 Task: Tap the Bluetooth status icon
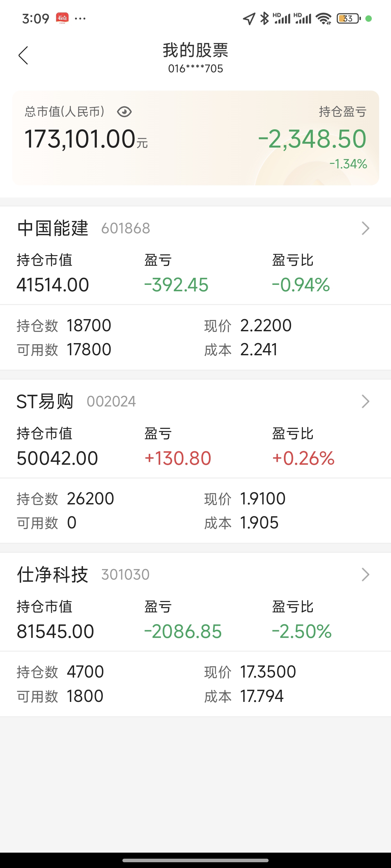tap(264, 19)
